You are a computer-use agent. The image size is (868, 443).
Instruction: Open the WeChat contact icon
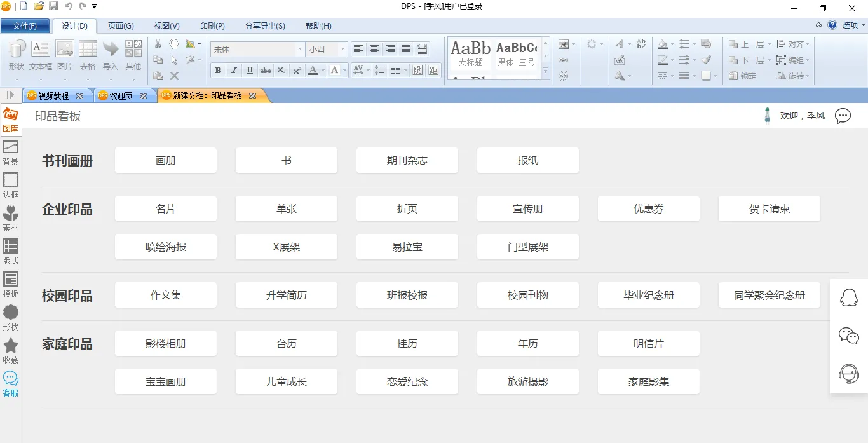(849, 336)
